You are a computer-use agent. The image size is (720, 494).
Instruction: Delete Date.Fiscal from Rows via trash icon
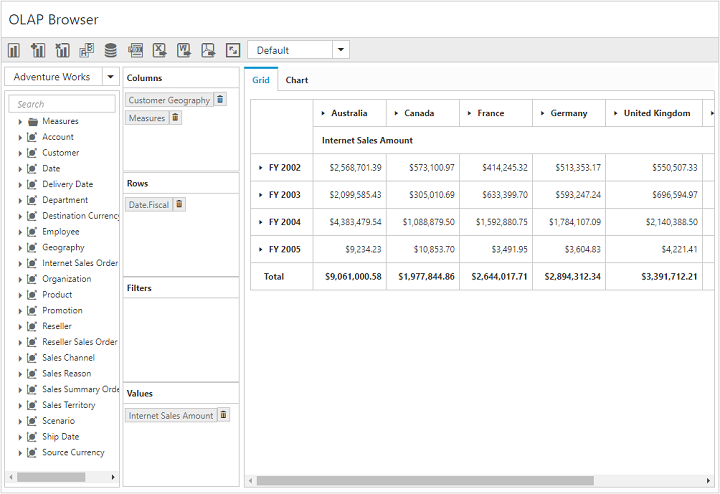tap(180, 204)
